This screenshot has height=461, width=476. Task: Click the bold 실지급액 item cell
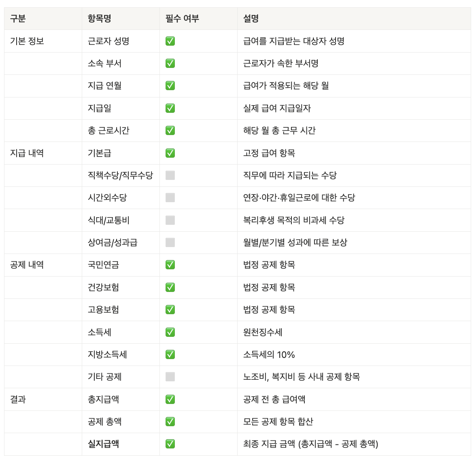coord(103,444)
